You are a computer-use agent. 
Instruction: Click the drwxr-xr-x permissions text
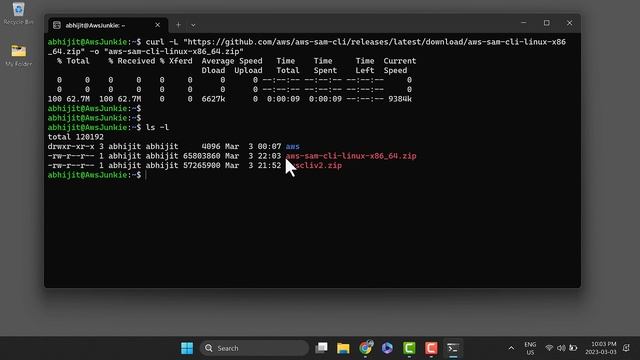pos(71,147)
